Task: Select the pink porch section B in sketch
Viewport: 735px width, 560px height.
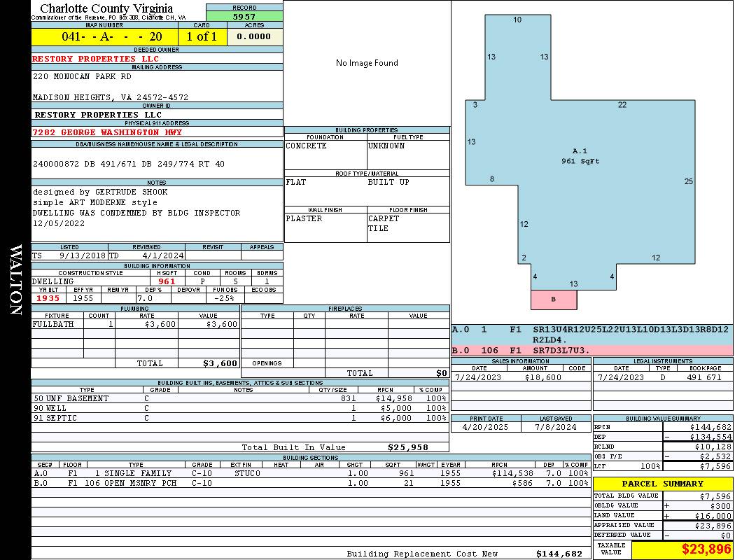Action: click(554, 300)
